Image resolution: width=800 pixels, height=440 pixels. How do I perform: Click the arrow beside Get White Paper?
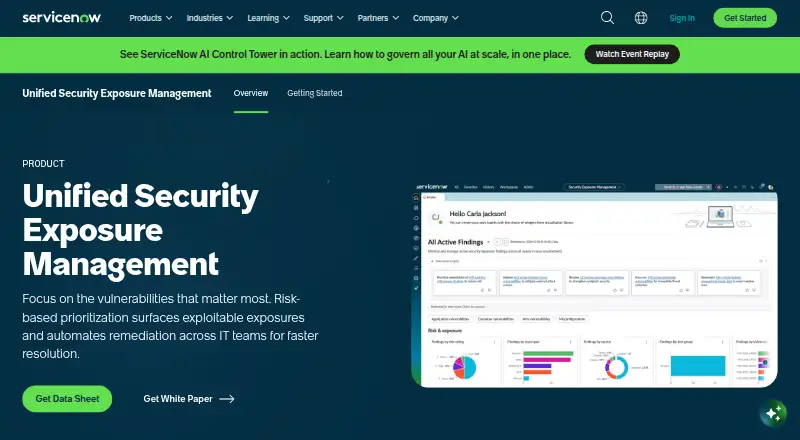(227, 399)
